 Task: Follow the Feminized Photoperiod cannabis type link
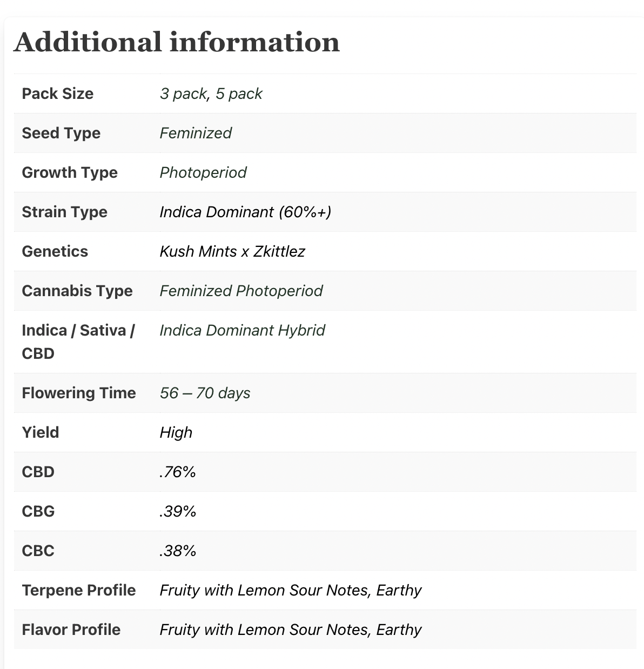(x=241, y=291)
